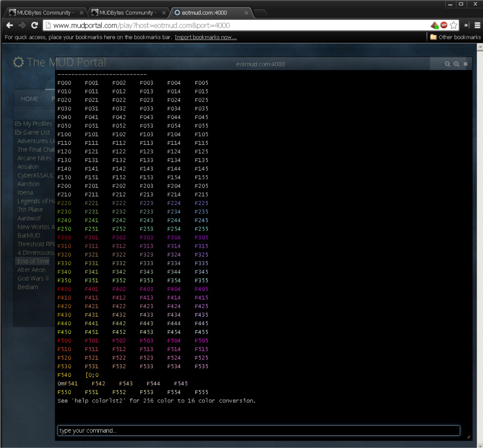The height and width of the screenshot is (448, 483).
Task: Click color code F000 in terminal
Action: (x=64, y=83)
